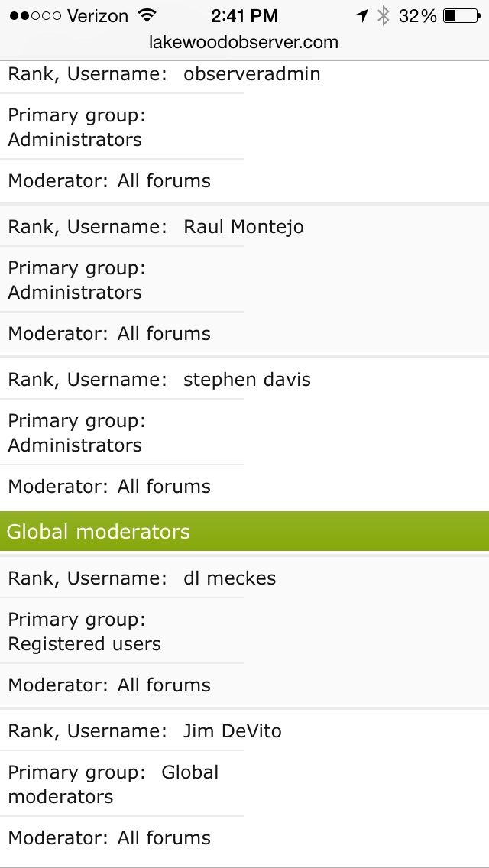This screenshot has width=489, height=868.
Task: Select Administrators group under stephen davis
Action: click(x=75, y=445)
